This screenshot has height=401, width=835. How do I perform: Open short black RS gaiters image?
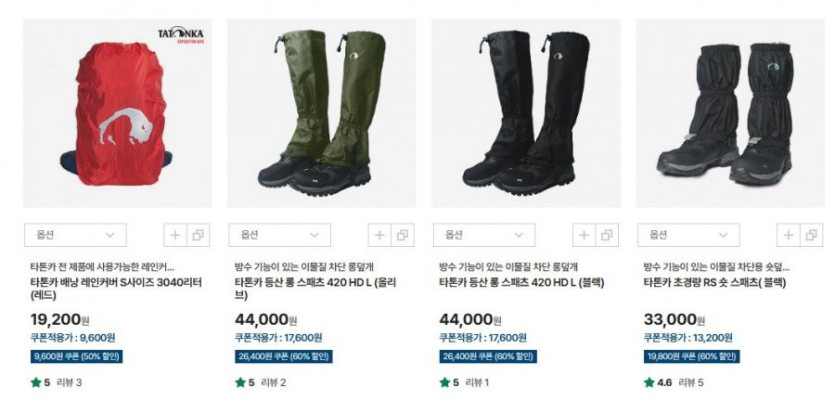(x=731, y=113)
